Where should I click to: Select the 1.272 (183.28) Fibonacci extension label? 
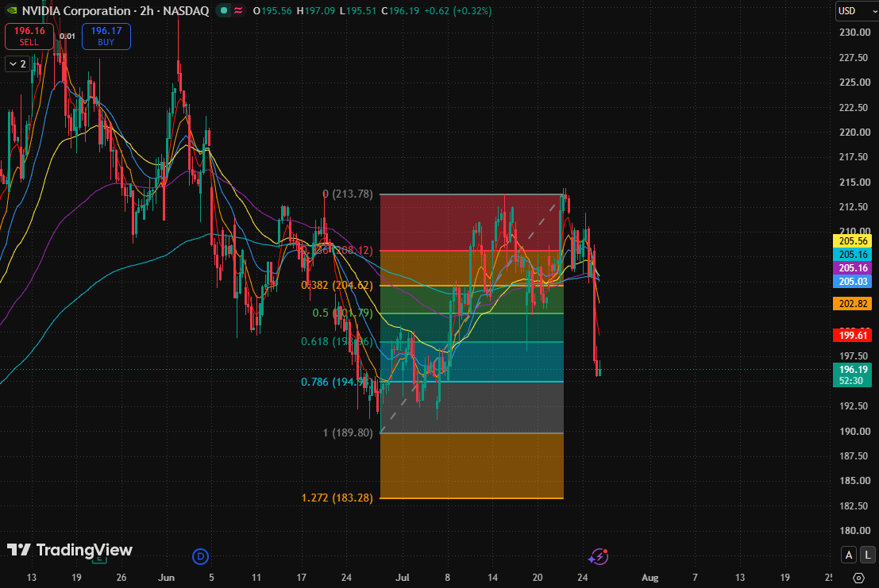(337, 498)
